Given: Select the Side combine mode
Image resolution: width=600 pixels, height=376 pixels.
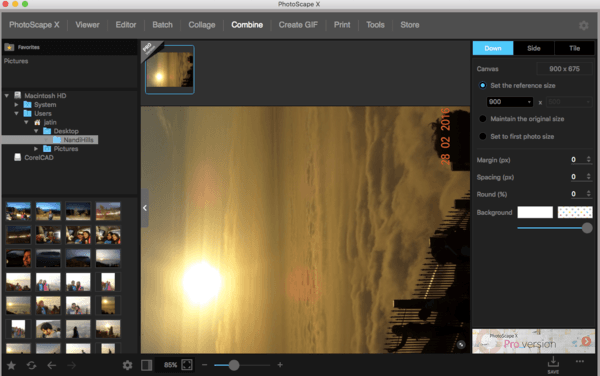Looking at the screenshot, I should 534,48.
